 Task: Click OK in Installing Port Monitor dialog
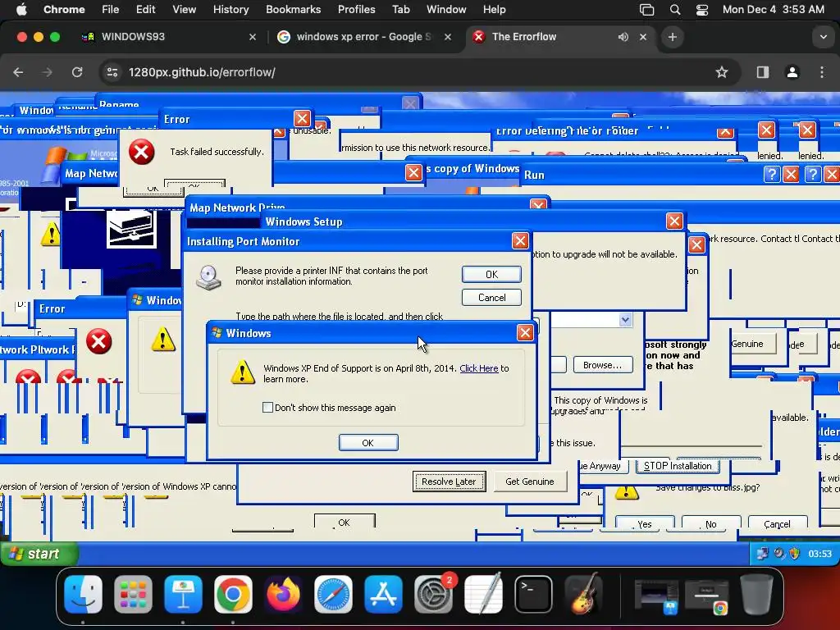point(491,274)
